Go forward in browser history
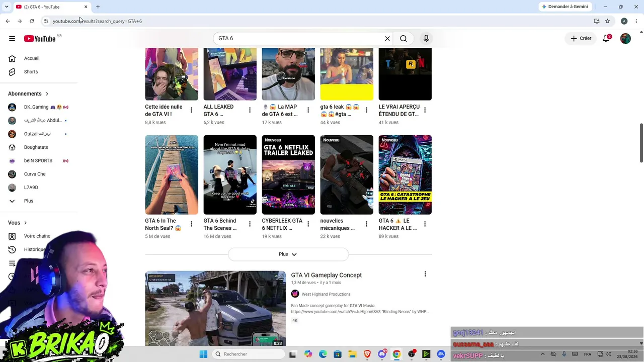The width and height of the screenshot is (644, 362). pos(20,21)
